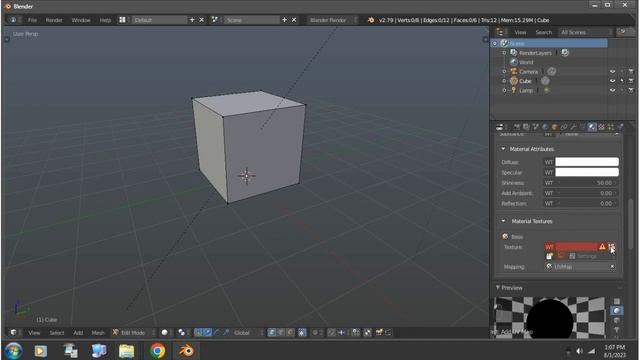Image resolution: width=640 pixels, height=360 pixels.
Task: Open the Select menu in viewport header
Action: click(57, 333)
